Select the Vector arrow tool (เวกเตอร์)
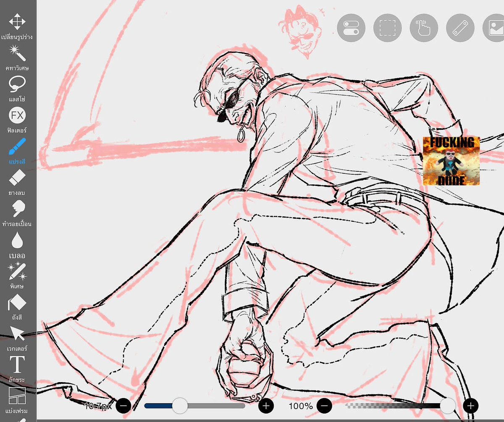 click(x=17, y=338)
